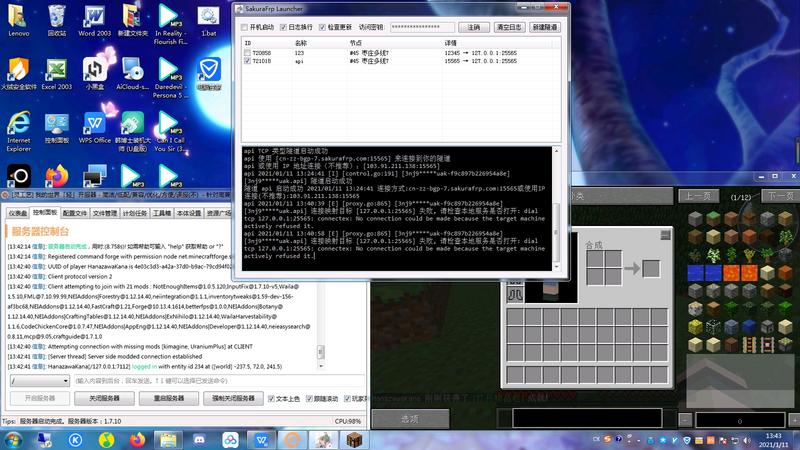Open the file explorer taskbar icon
Viewport: 800px width, 450px height.
coord(168,440)
